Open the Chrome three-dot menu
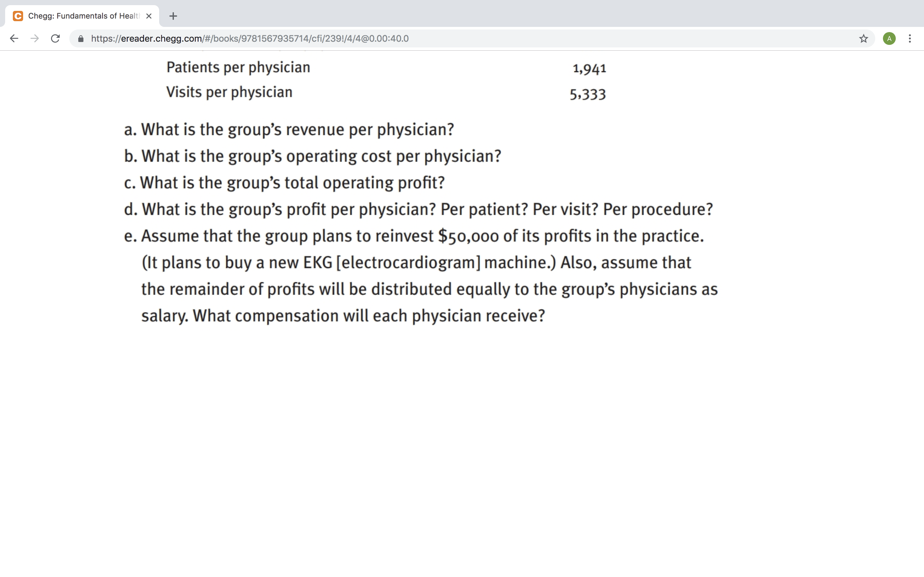Screen dimensions: 924x577 tap(910, 38)
